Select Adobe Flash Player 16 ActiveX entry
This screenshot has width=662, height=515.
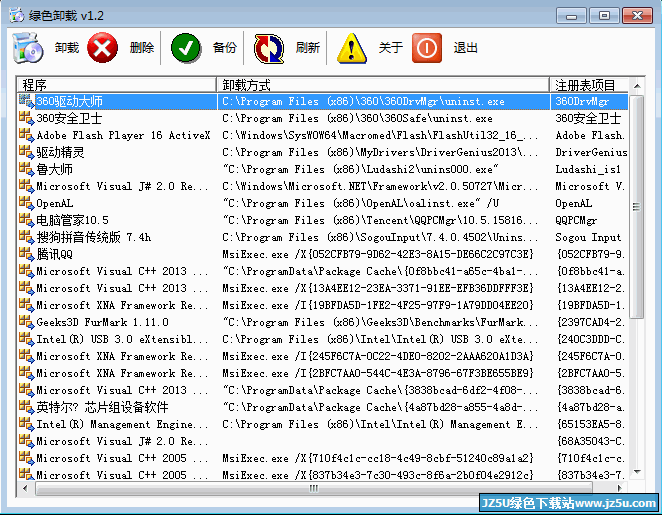pos(123,136)
